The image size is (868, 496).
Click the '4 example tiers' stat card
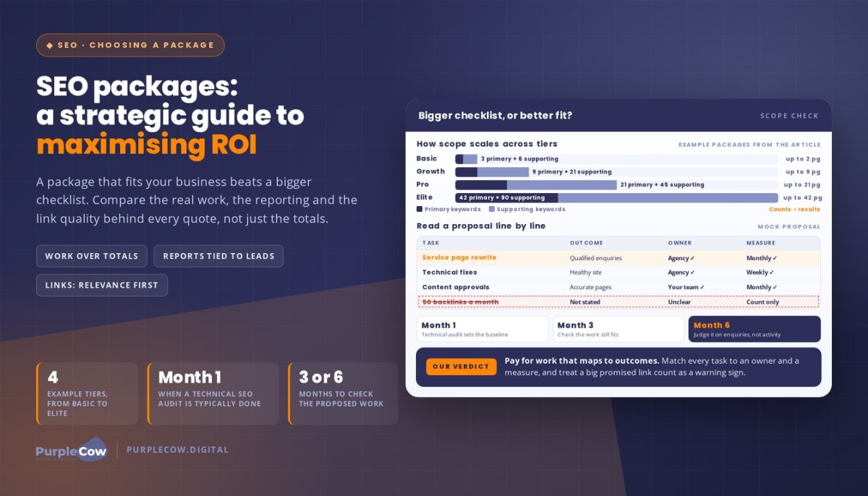88,393
